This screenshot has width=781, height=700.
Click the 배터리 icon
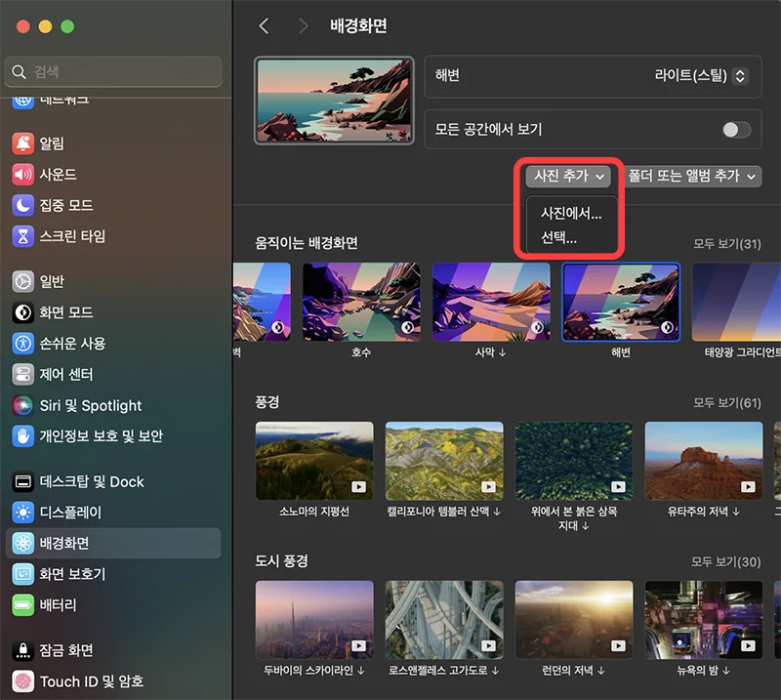[22, 605]
